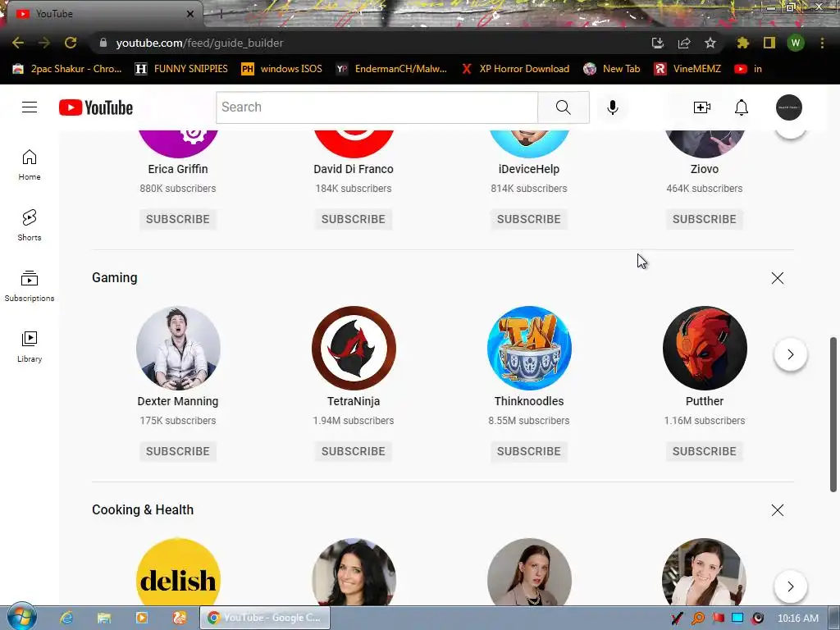Click the share page icon in the address bar
Viewport: 840px width, 630px height.
click(x=684, y=43)
